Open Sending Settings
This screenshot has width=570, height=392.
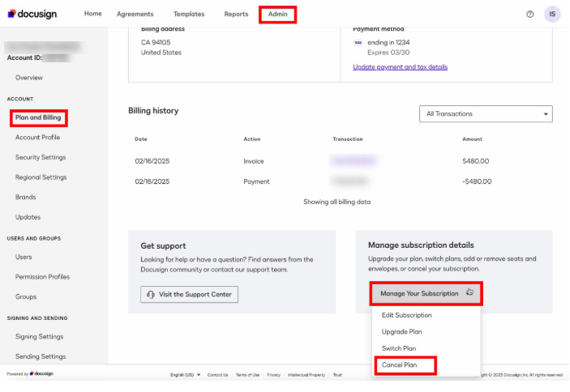[41, 357]
